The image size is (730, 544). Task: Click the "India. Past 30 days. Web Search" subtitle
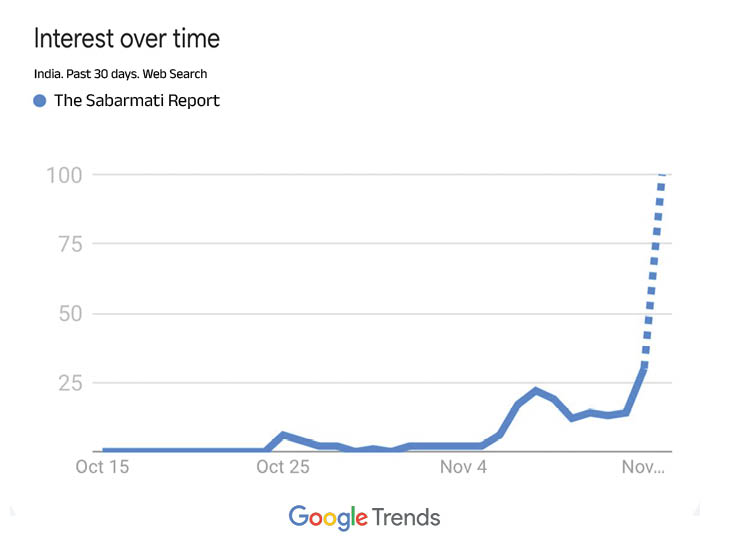[121, 74]
